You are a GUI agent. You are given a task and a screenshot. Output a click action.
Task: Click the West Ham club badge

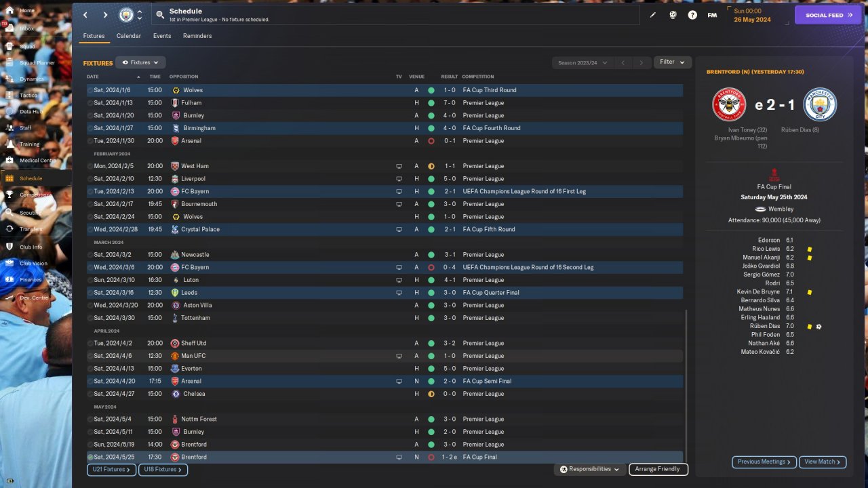tap(174, 166)
